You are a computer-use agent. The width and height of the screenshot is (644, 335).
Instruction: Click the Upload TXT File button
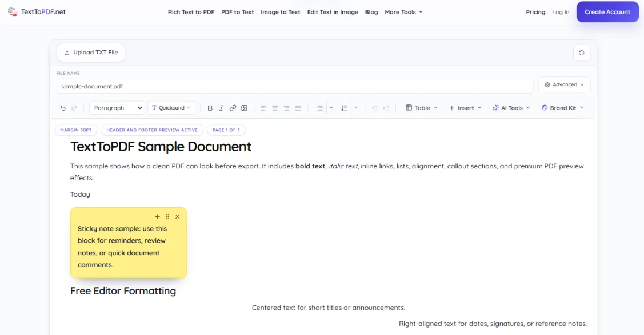pyautogui.click(x=91, y=53)
